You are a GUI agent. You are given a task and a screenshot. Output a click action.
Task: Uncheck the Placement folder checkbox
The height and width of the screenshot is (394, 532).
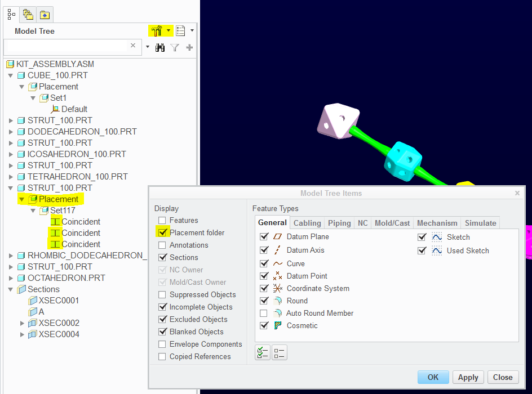click(x=162, y=232)
